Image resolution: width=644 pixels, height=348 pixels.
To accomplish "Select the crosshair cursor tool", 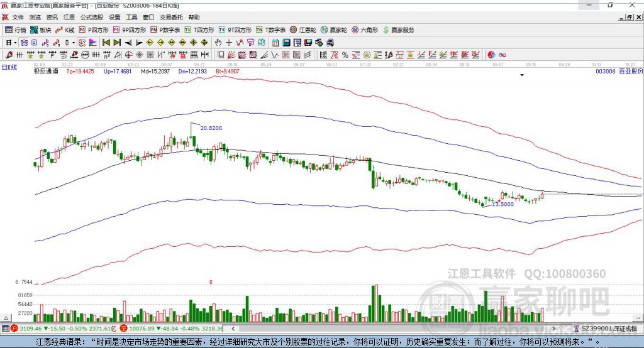I will tap(229, 42).
